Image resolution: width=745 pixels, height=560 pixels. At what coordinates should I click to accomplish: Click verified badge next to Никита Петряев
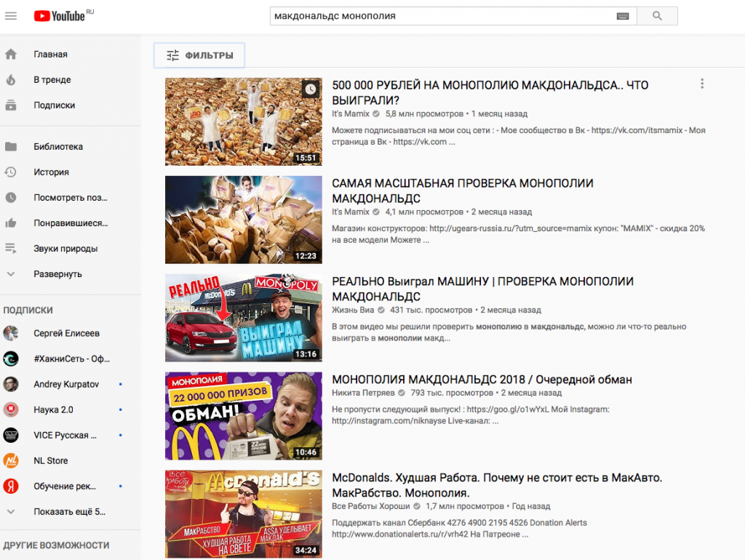(402, 393)
